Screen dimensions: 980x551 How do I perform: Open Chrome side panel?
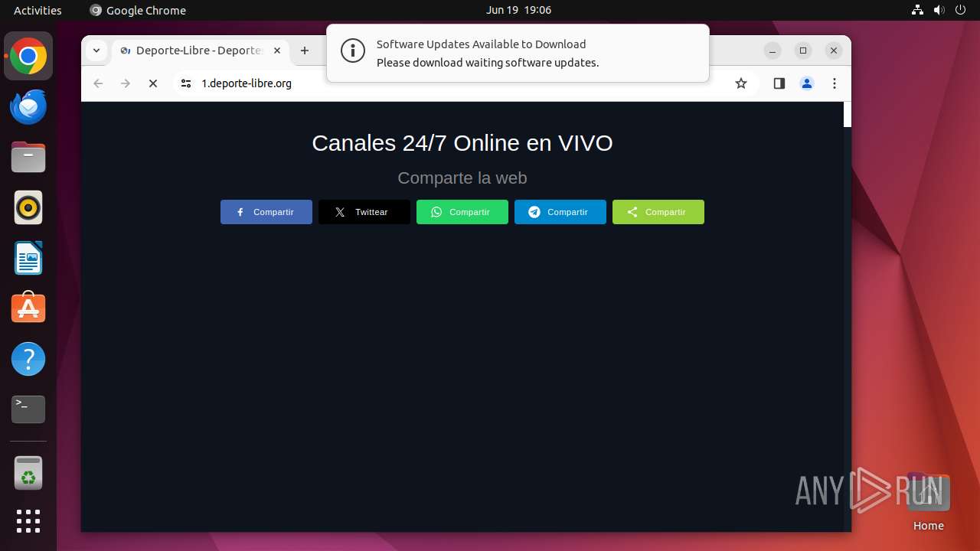(x=779, y=83)
